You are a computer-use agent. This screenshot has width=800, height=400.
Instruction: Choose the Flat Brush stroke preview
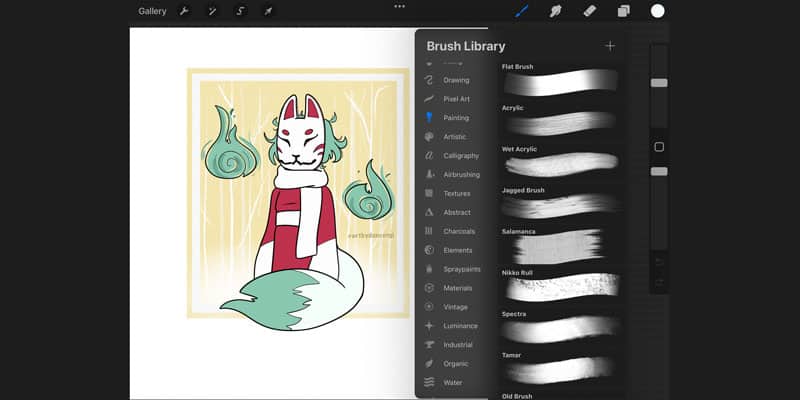point(561,83)
